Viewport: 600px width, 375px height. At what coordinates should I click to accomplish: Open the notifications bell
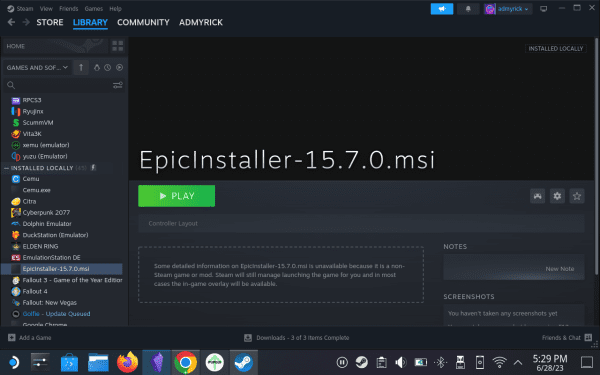pyautogui.click(x=468, y=8)
